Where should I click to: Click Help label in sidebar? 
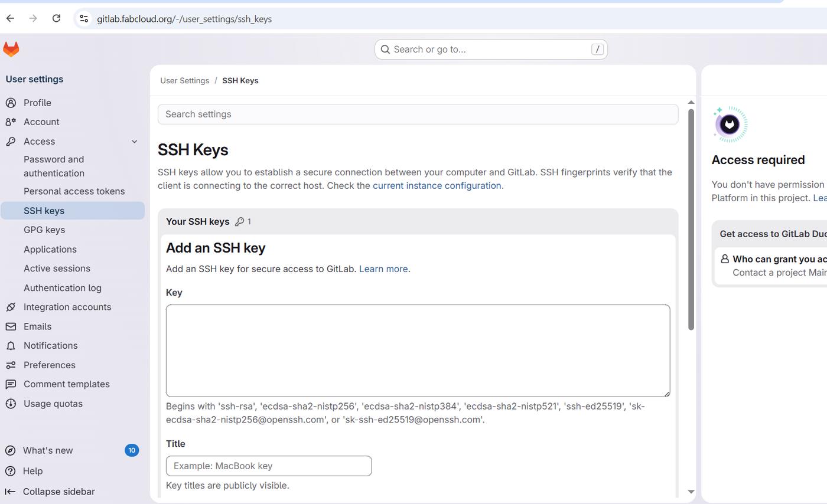32,471
